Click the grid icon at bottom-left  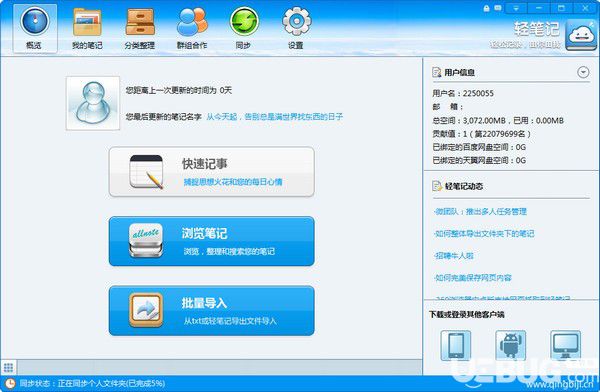pos(8,368)
